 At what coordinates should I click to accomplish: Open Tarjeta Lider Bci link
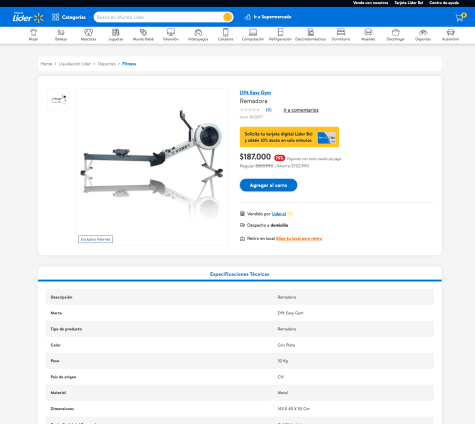409,3
